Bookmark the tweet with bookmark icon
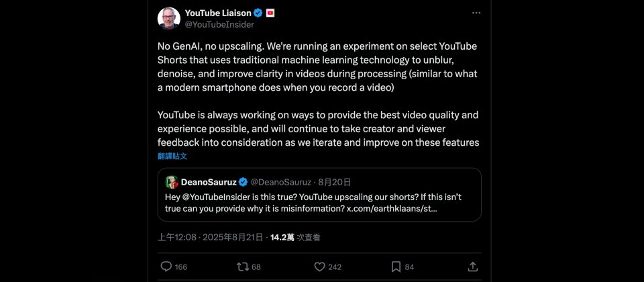 click(x=396, y=267)
